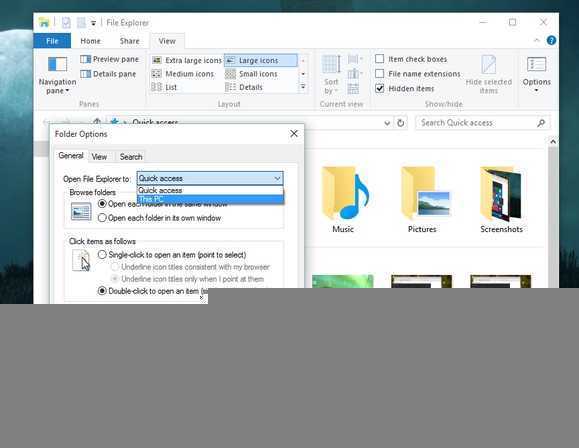Viewport: 579px width, 448px height.
Task: Choose Quick access in the dropdown list
Action: 210,190
